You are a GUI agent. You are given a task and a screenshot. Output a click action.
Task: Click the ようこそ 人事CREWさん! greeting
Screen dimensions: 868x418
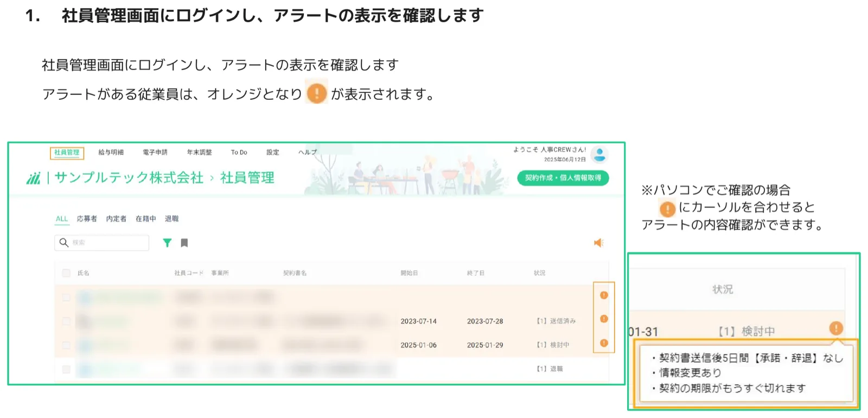point(550,150)
